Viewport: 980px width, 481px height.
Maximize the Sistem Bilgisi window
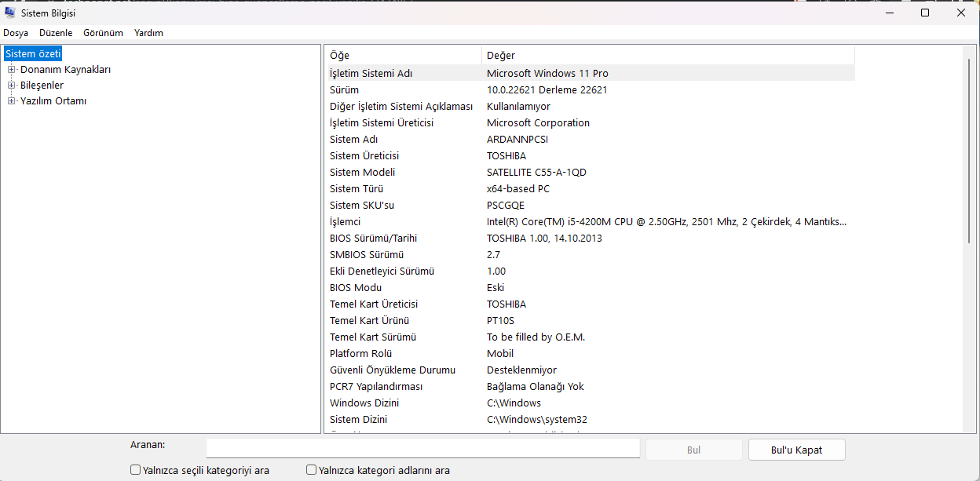pyautogui.click(x=925, y=13)
